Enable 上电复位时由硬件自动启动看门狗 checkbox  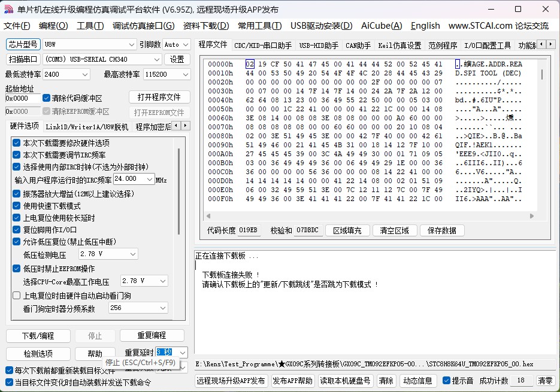pyautogui.click(x=16, y=296)
